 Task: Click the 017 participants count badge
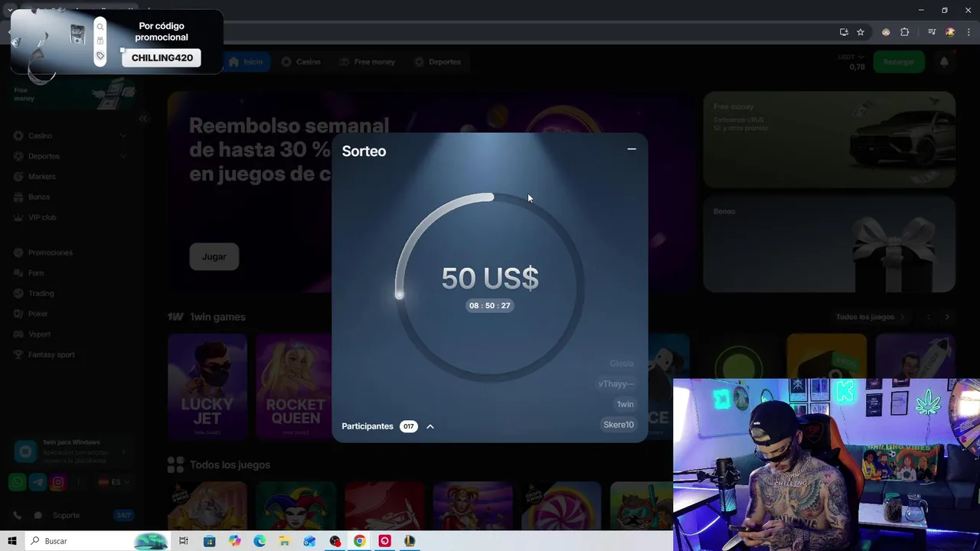(409, 426)
